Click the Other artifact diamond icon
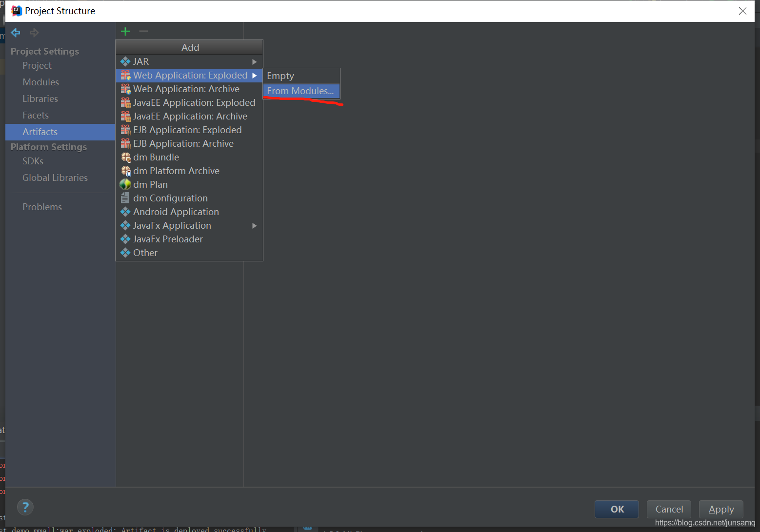Screen dimensions: 760x532 pyautogui.click(x=125, y=253)
